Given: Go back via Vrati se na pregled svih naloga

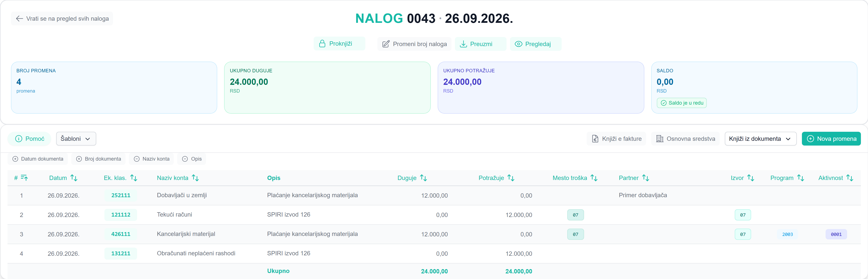Looking at the screenshot, I should point(62,19).
